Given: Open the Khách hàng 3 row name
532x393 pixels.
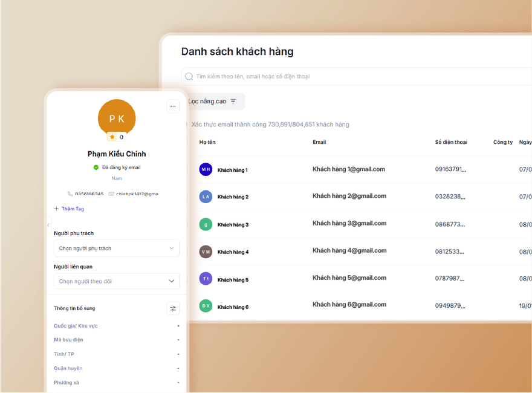Looking at the screenshot, I should tap(233, 225).
